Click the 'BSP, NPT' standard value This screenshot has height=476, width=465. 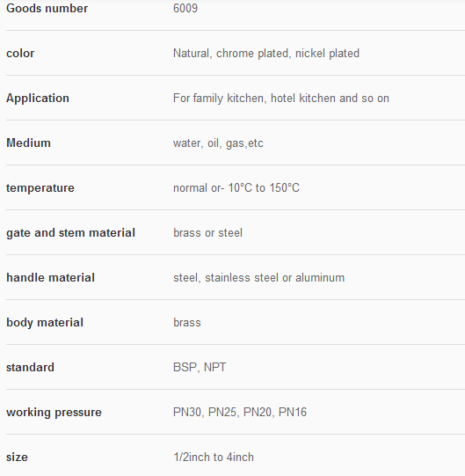[200, 367]
